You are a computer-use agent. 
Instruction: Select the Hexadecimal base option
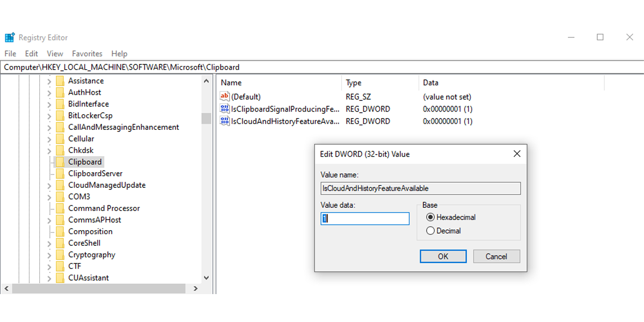pyautogui.click(x=430, y=217)
